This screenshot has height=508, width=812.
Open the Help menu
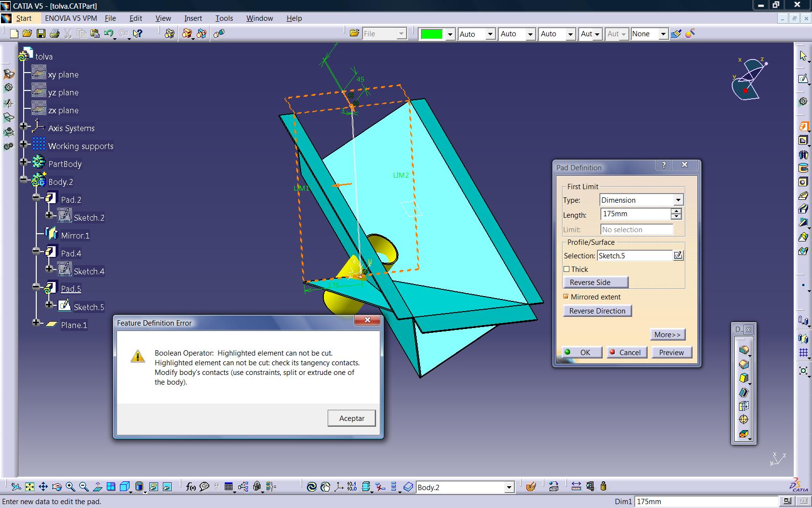pyautogui.click(x=294, y=18)
